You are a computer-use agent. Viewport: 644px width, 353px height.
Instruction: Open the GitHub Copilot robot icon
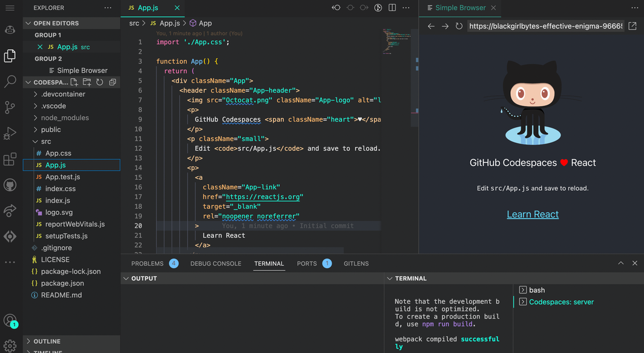click(10, 30)
